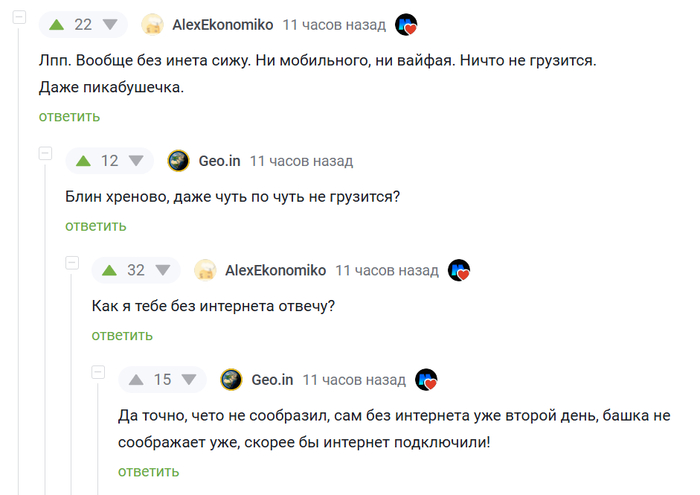Upvote the comment with 32 rating

[x=109, y=270]
